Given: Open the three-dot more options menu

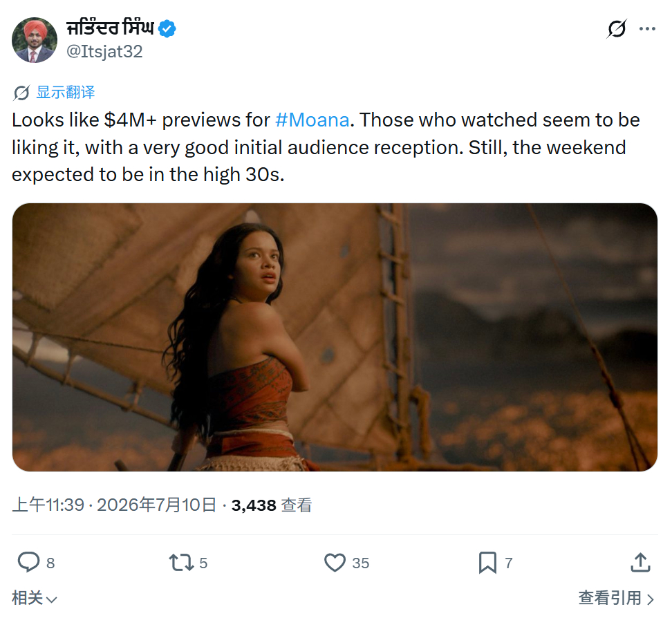Looking at the screenshot, I should click(647, 29).
